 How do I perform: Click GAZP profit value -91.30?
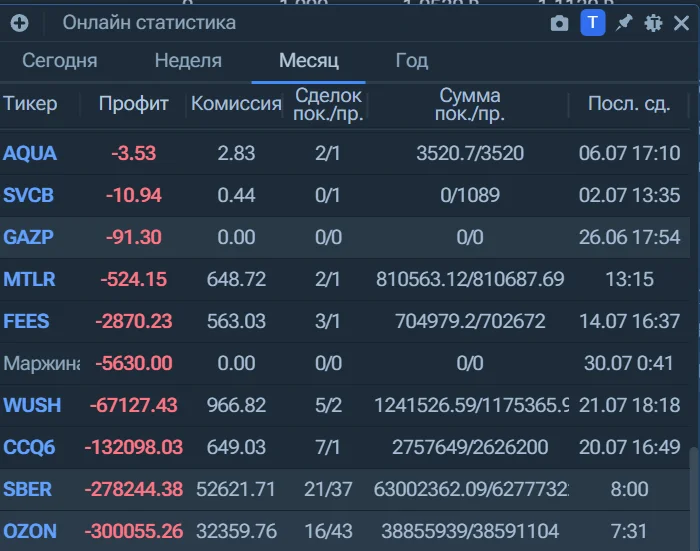(x=133, y=237)
